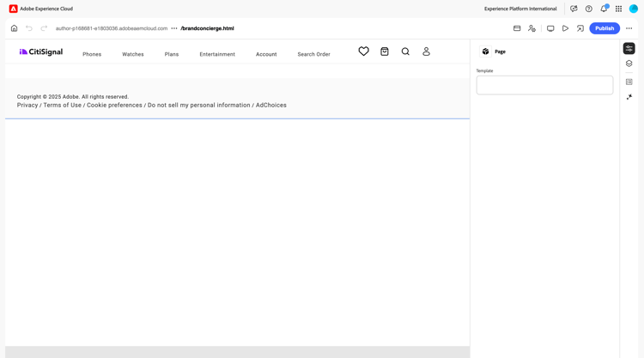The height and width of the screenshot is (358, 644).
Task: Click the author host URL text
Action: pyautogui.click(x=112, y=28)
